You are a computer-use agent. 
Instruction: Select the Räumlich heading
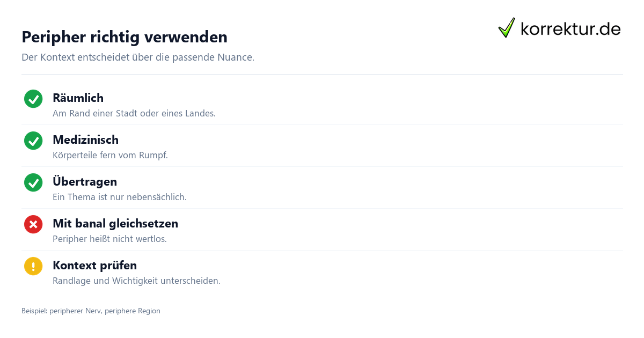coord(78,98)
